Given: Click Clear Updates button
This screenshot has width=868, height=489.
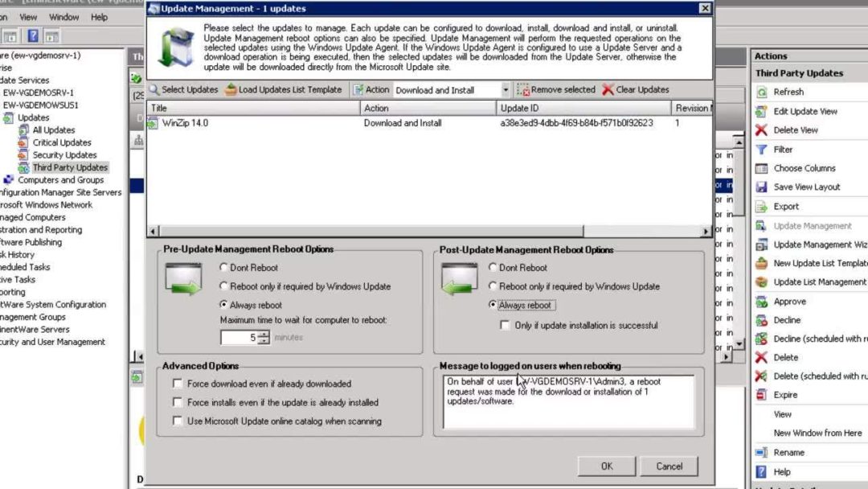Looking at the screenshot, I should click(636, 90).
